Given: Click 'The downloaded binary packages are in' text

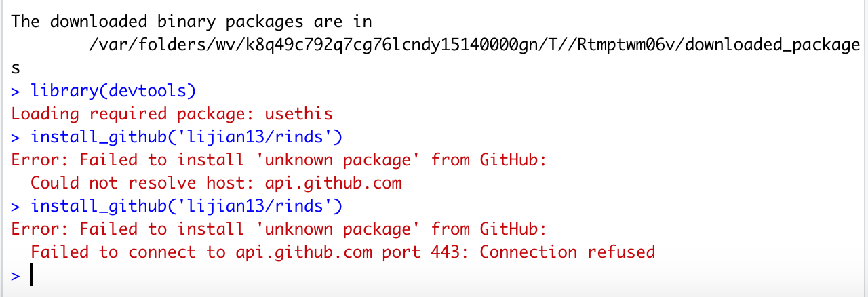Looking at the screenshot, I should tap(191, 21).
